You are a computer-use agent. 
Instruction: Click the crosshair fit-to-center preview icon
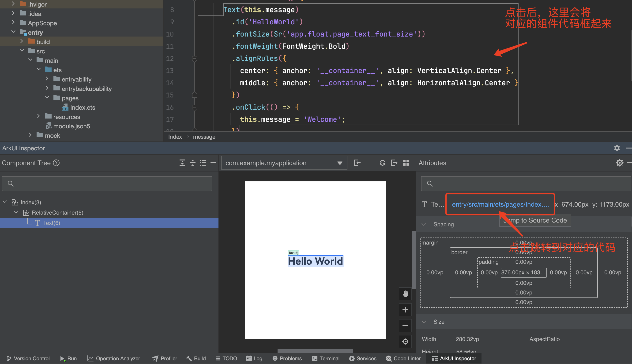point(405,342)
